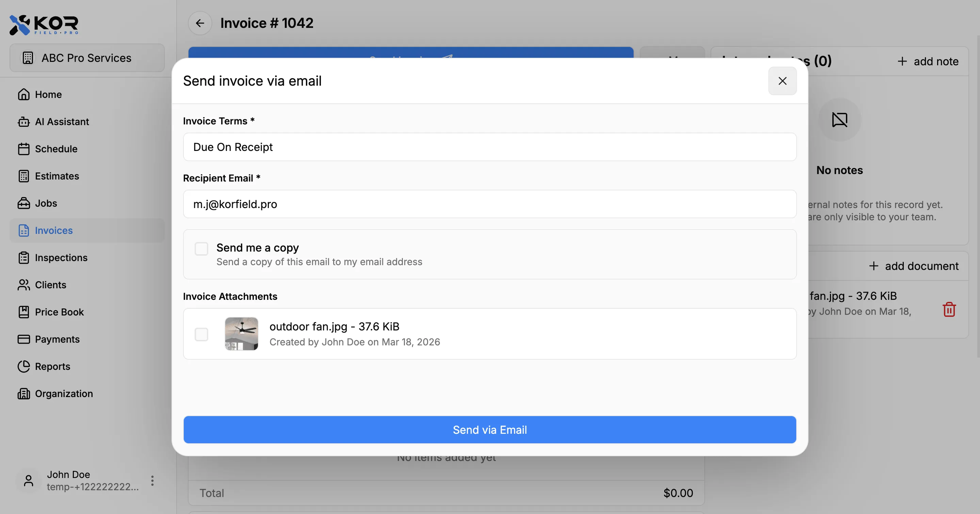Click the Organization building icon
This screenshot has width=980, height=514.
pyautogui.click(x=23, y=393)
